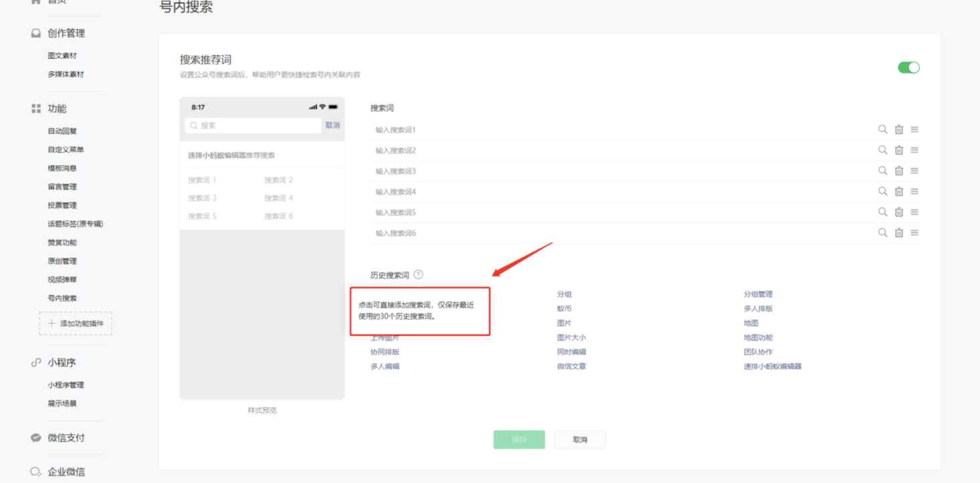Image resolution: width=980 pixels, height=483 pixels.
Task: Delete 输入搜索词2 using its trash icon
Action: 898,150
